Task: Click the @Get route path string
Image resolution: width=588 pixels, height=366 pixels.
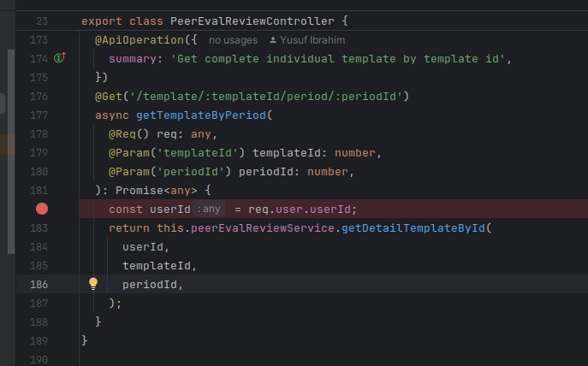Action: 265,97
